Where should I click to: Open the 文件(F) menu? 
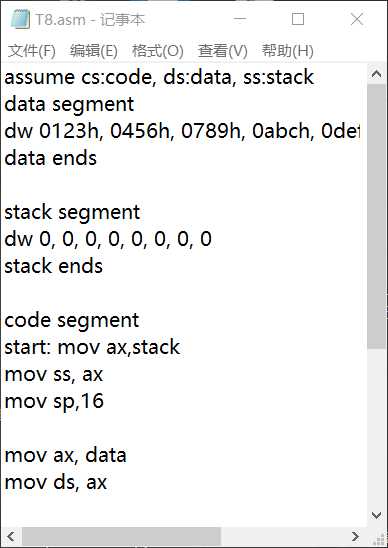click(x=31, y=51)
